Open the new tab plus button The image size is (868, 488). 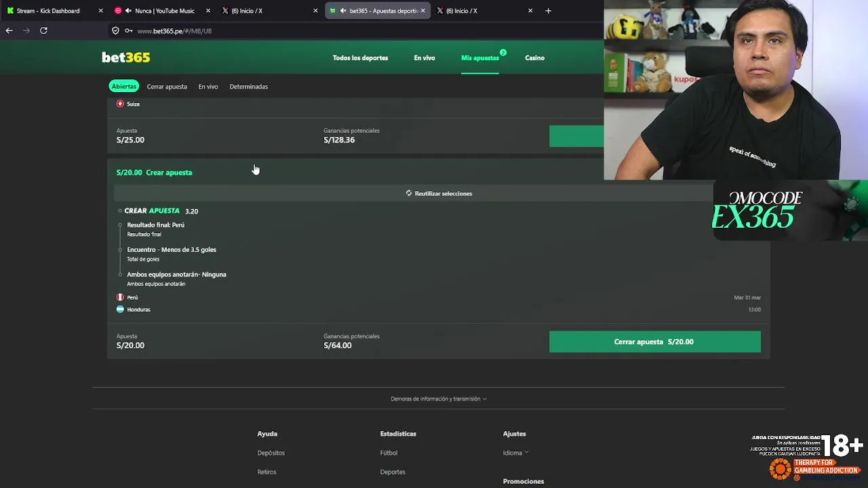548,11
